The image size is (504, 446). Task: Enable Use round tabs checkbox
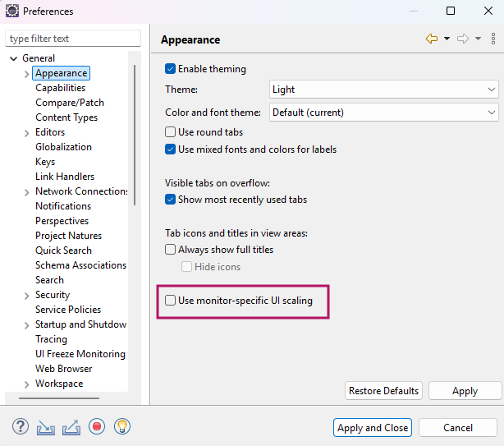[x=171, y=131]
